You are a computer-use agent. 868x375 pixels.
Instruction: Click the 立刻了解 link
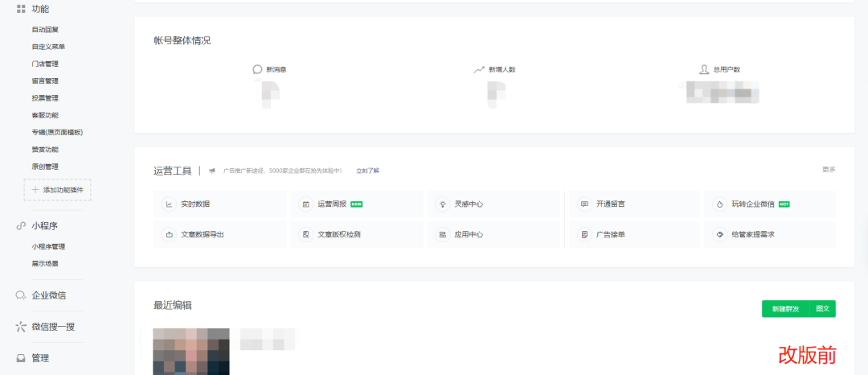pyautogui.click(x=367, y=171)
